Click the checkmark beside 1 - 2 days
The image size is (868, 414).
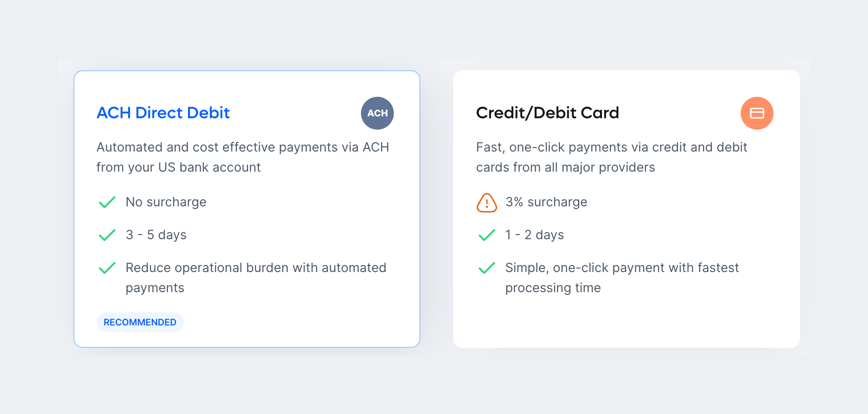(x=486, y=235)
